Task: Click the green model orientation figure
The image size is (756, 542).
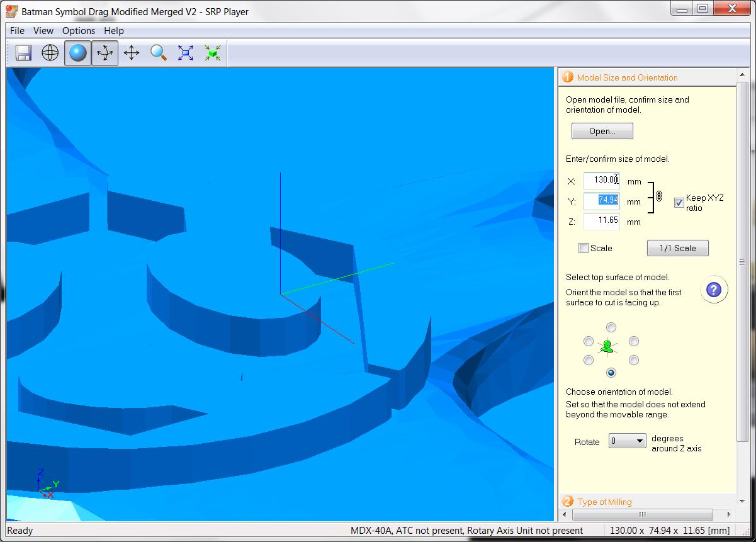Action: [607, 346]
